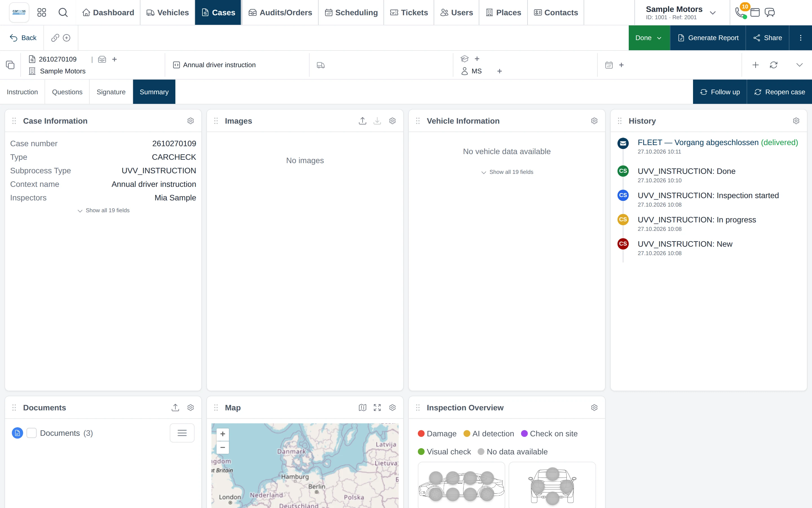This screenshot has height=508, width=812.
Task: Zoom out on the map
Action: point(222,448)
